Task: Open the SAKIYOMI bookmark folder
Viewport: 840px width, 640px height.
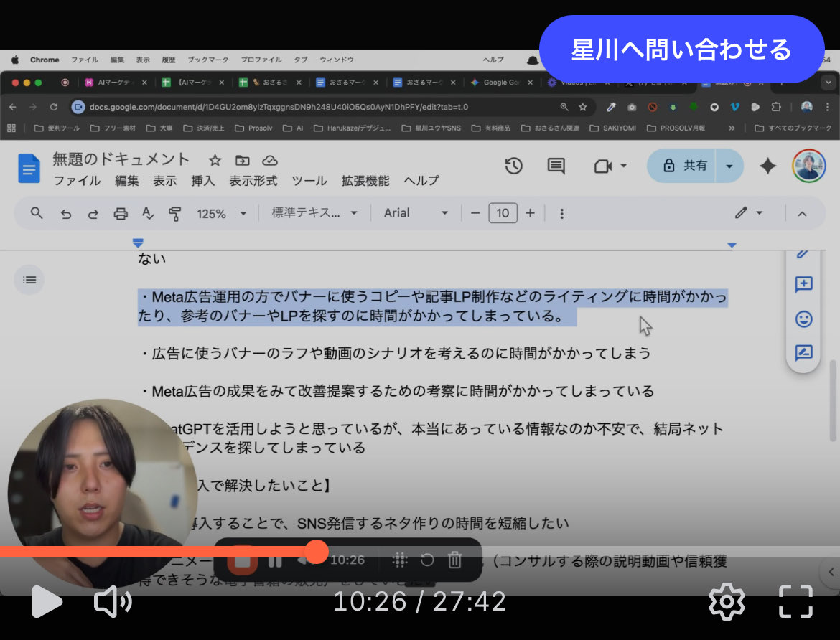Action: point(613,128)
